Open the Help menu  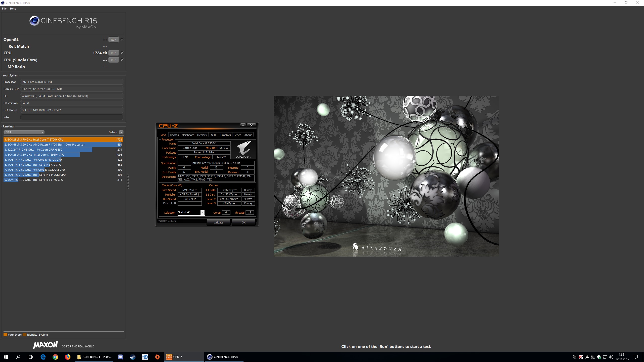tap(13, 9)
